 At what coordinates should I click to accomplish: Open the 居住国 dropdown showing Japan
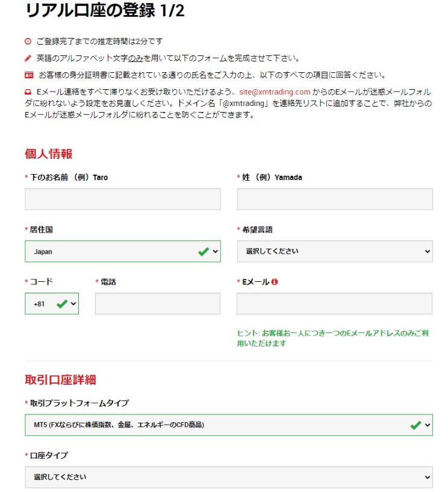123,251
